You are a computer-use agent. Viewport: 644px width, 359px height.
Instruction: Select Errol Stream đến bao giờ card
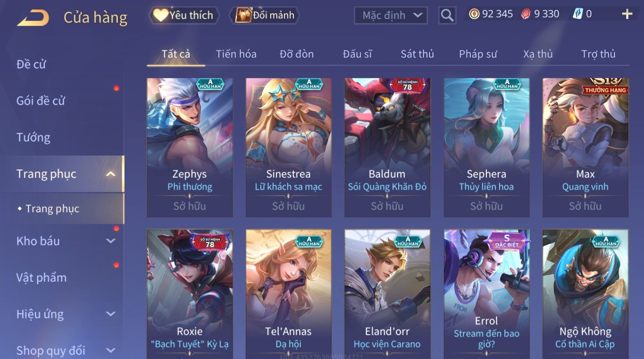point(487,294)
